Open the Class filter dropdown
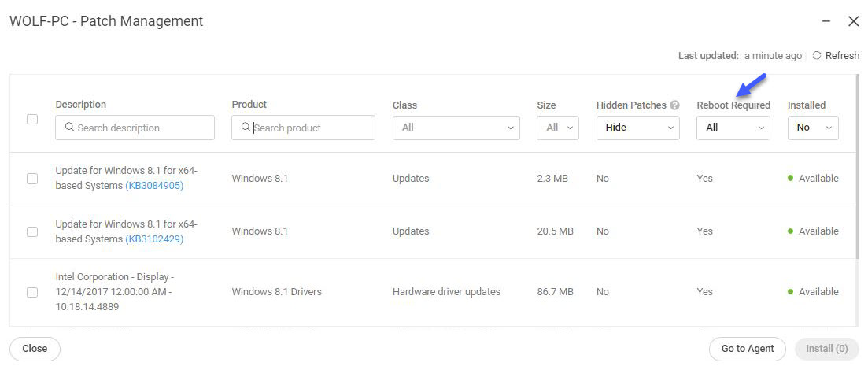The image size is (868, 370). (456, 128)
